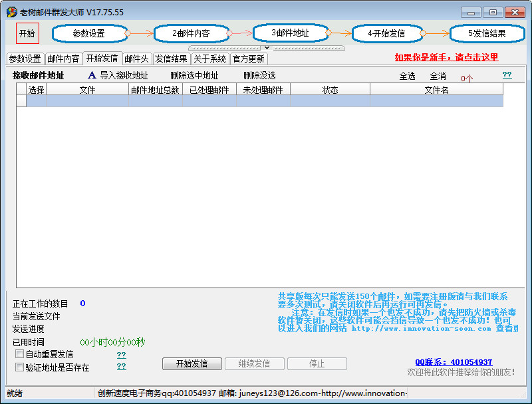This screenshot has width=532, height=404.
Task: Enable 自动重复发信 checkbox
Action: 19,354
